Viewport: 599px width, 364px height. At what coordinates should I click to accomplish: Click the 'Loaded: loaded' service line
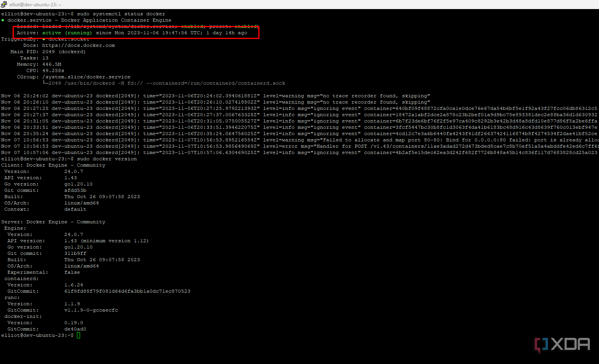[x=138, y=26]
